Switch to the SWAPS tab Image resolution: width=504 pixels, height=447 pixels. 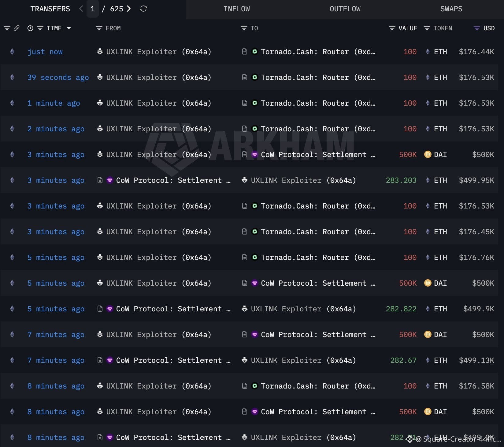(x=451, y=9)
